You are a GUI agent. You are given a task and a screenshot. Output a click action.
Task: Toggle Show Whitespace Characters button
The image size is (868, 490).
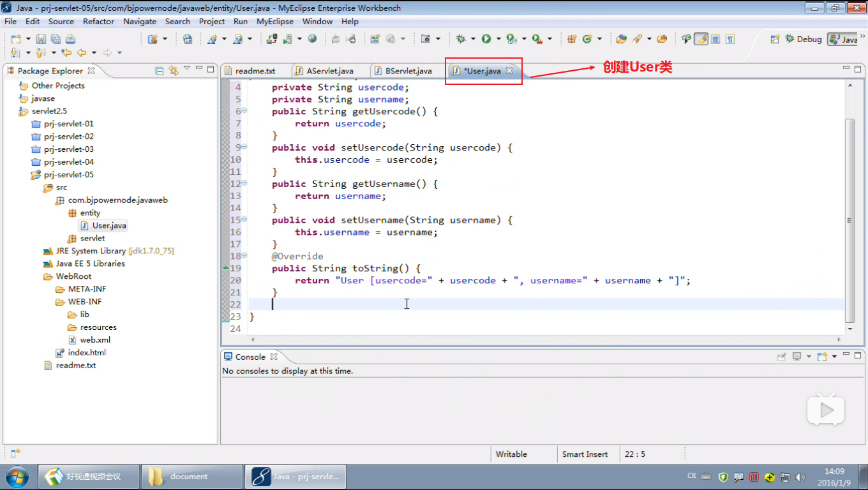[730, 39]
